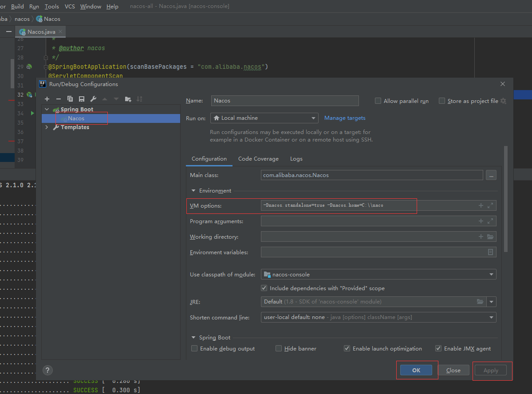Close the Run/Debug Configurations dialog
Screen dimensions: 532x394
coord(502,84)
